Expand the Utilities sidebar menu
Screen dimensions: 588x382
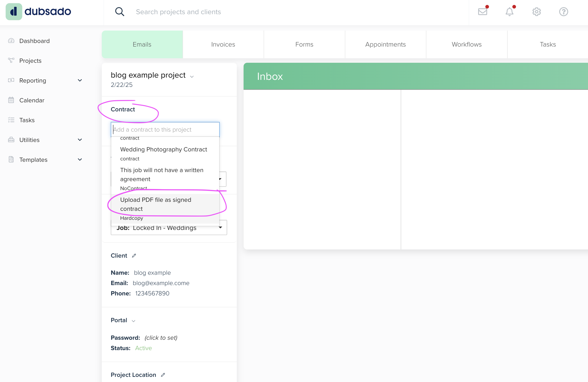coord(79,140)
